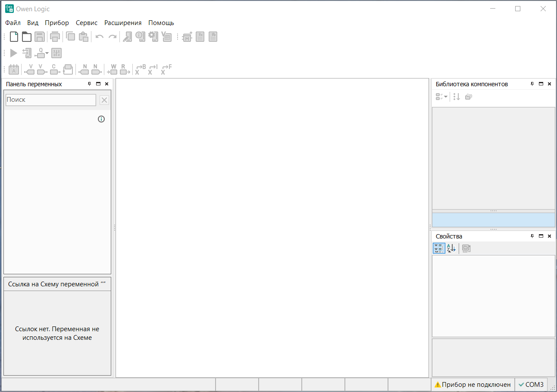Open the Сервис menu
Image resolution: width=557 pixels, height=392 pixels.
(x=87, y=23)
